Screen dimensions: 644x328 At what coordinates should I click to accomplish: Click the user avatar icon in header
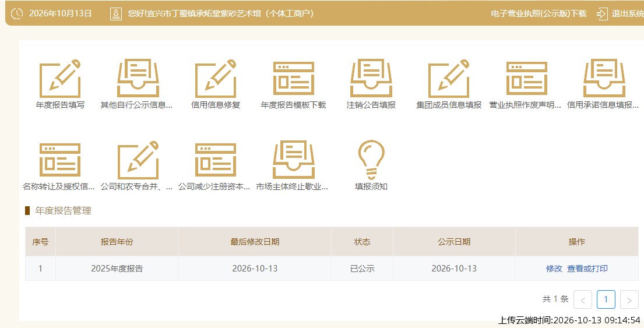pos(116,13)
